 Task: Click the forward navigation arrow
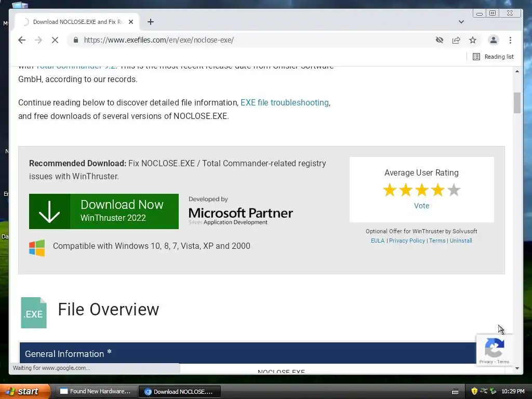(38, 40)
